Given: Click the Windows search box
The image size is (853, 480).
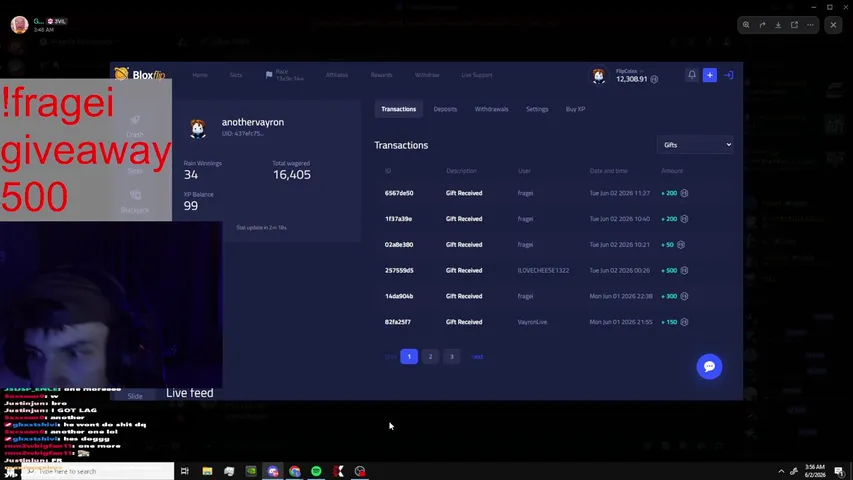Looking at the screenshot, I should click(x=98, y=471).
